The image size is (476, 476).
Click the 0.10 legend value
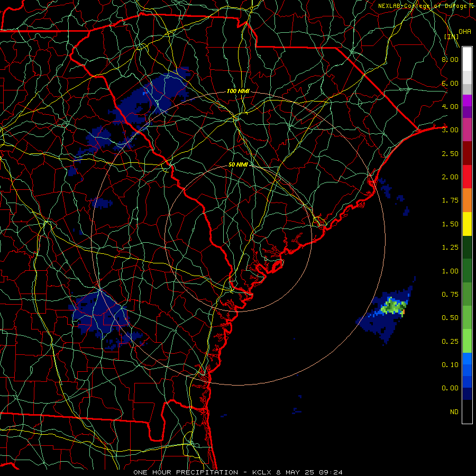point(450,365)
